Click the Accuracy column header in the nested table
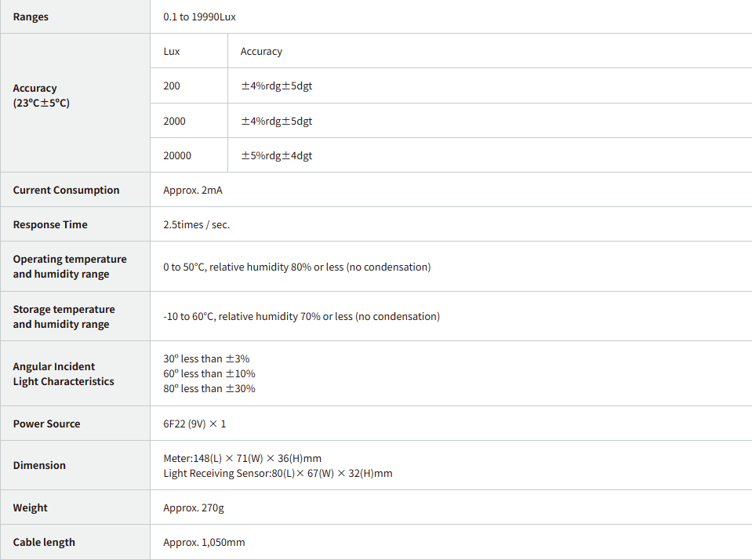Viewport: 752px width, 560px height. click(261, 51)
